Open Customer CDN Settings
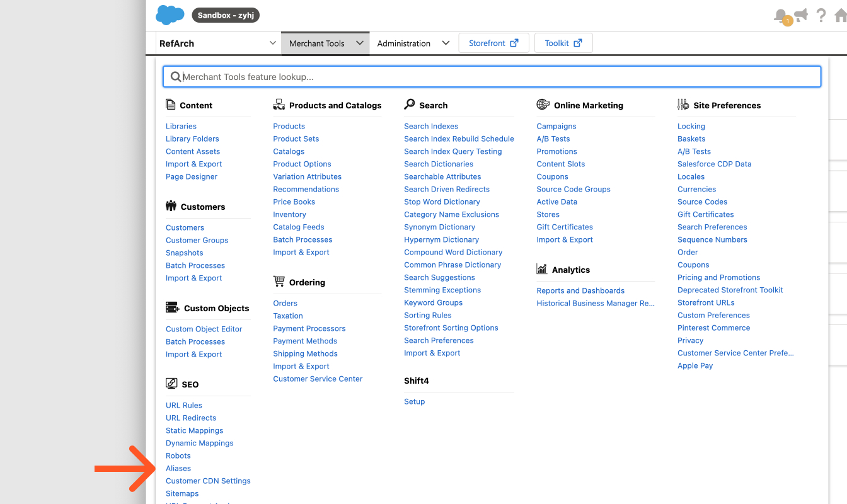The width and height of the screenshot is (847, 504). click(208, 481)
